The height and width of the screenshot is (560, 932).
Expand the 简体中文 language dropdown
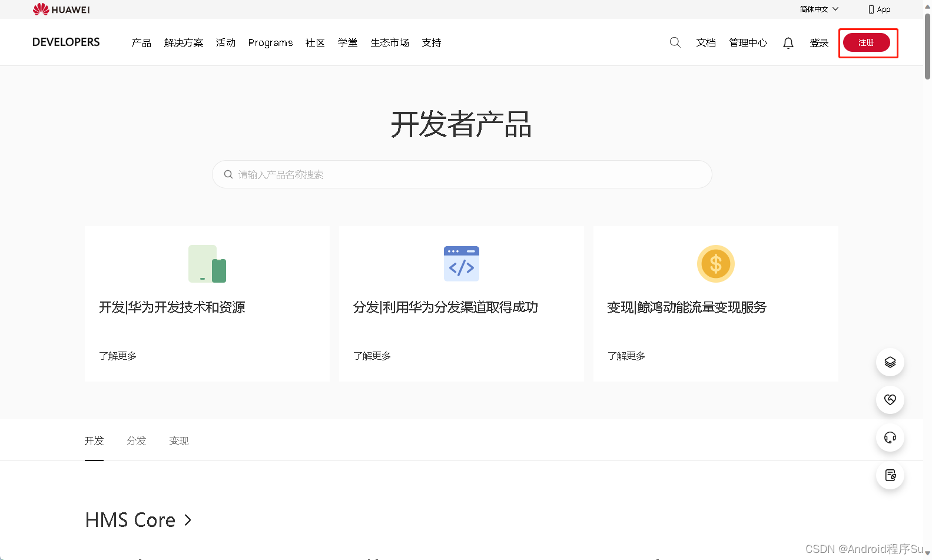819,9
